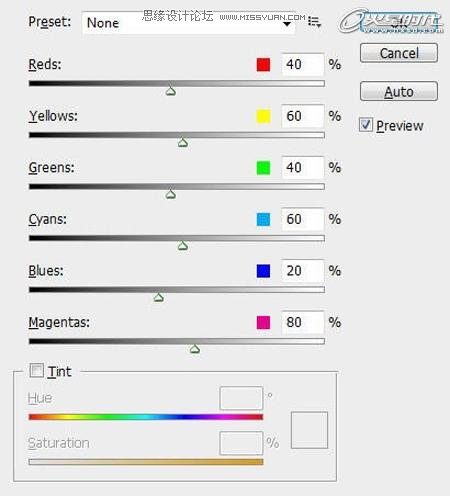Click the tint color preview box
This screenshot has width=450, height=496.
point(309,430)
